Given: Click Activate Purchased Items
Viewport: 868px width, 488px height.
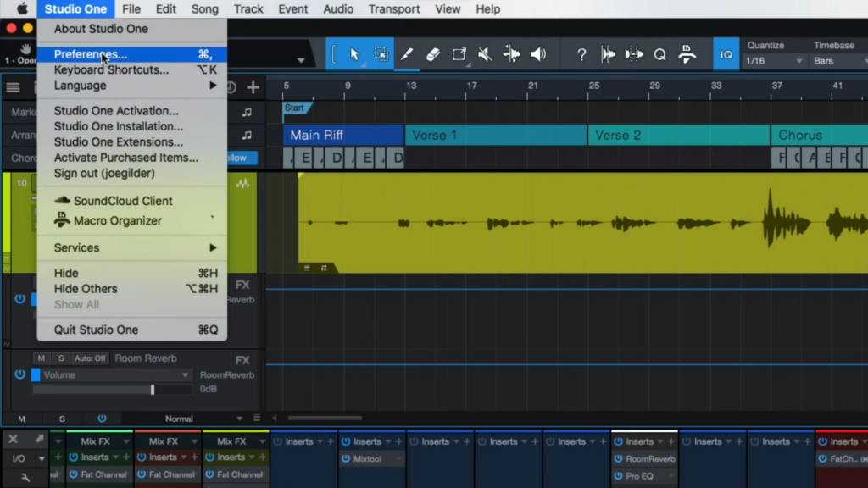Looking at the screenshot, I should (x=132, y=157).
